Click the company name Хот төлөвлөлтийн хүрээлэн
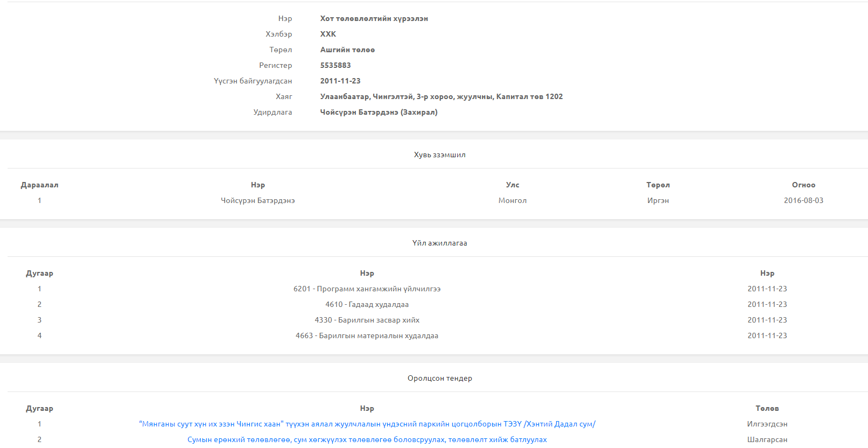The image size is (868, 448). point(374,18)
